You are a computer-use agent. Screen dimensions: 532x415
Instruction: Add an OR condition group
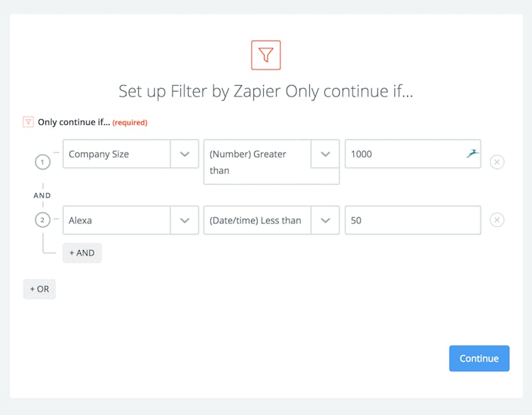pyautogui.click(x=39, y=289)
